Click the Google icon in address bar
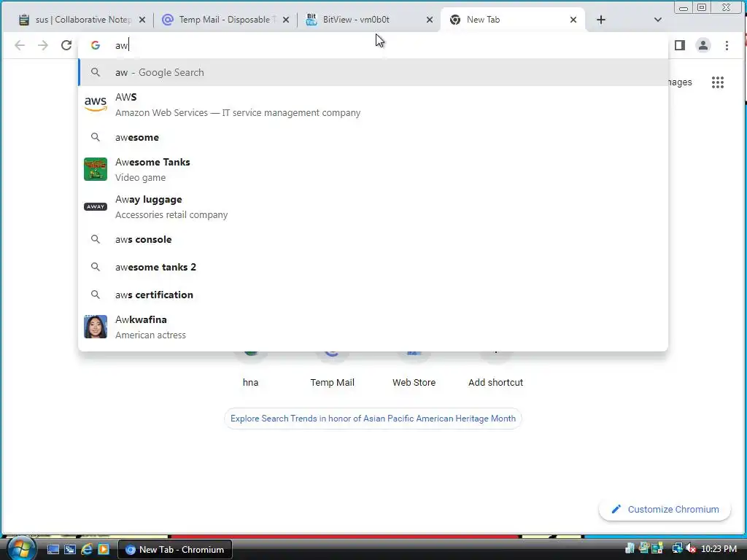Image resolution: width=747 pixels, height=560 pixels. pos(96,45)
